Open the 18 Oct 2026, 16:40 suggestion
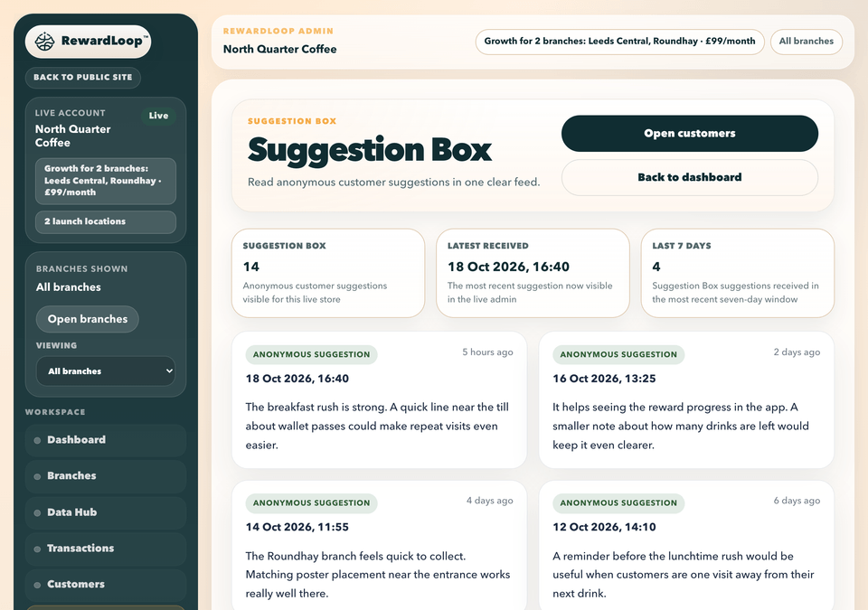Viewport: 868px width, 610px height. point(379,399)
